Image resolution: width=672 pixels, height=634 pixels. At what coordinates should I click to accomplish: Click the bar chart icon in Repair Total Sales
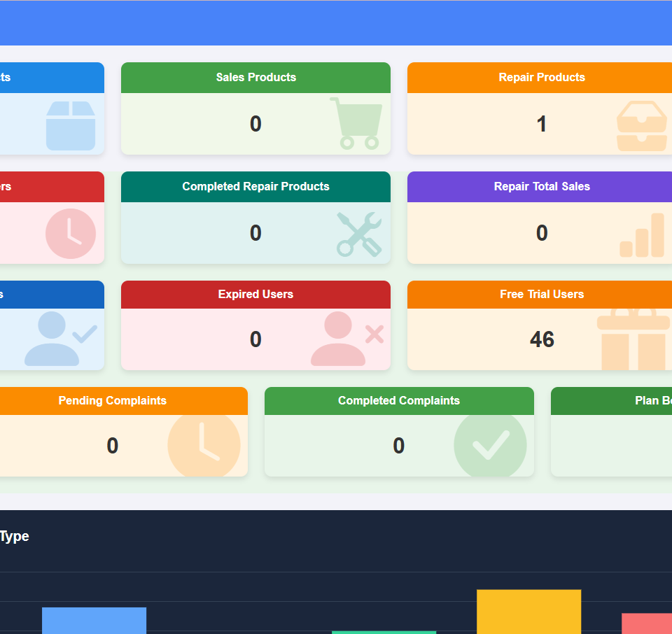point(642,237)
